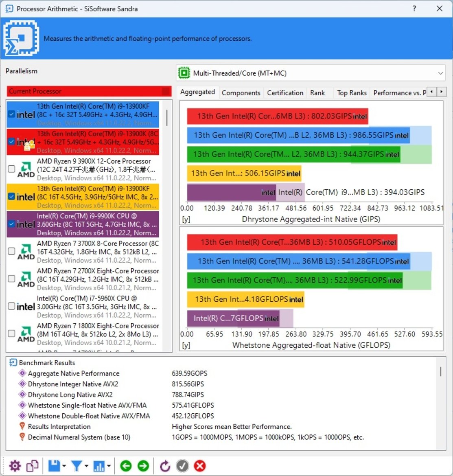The width and height of the screenshot is (453, 476).
Task: Click the green chip icon in Parallelism combo box
Action: 184,73
